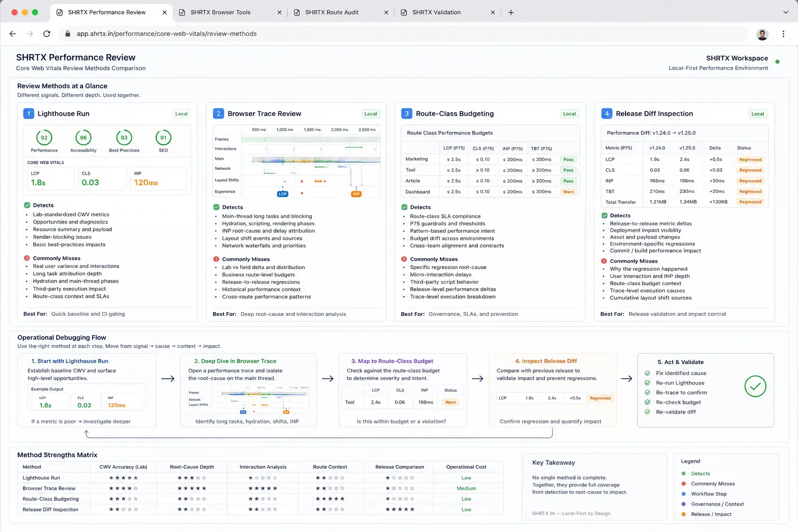
Task: Reload the current page
Action: coord(47,34)
